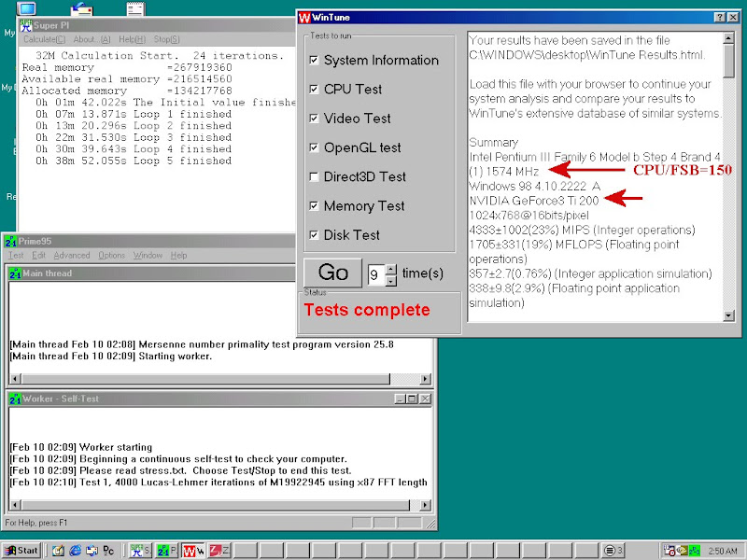
Task: Click Main thread horizontal scroll right arrow
Action: pos(425,379)
